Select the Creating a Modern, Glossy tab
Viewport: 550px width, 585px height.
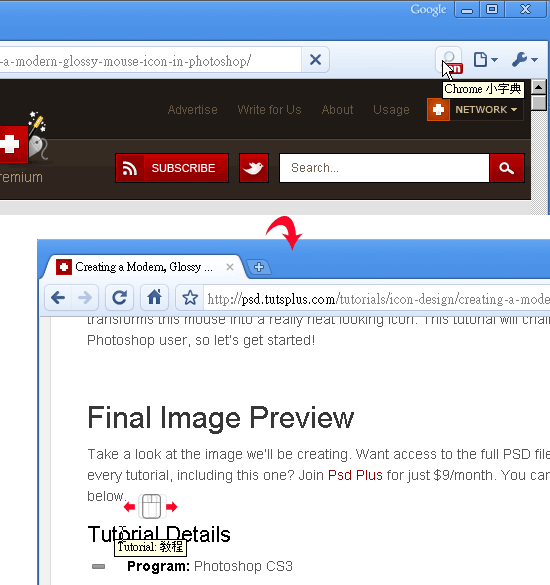coord(144,267)
